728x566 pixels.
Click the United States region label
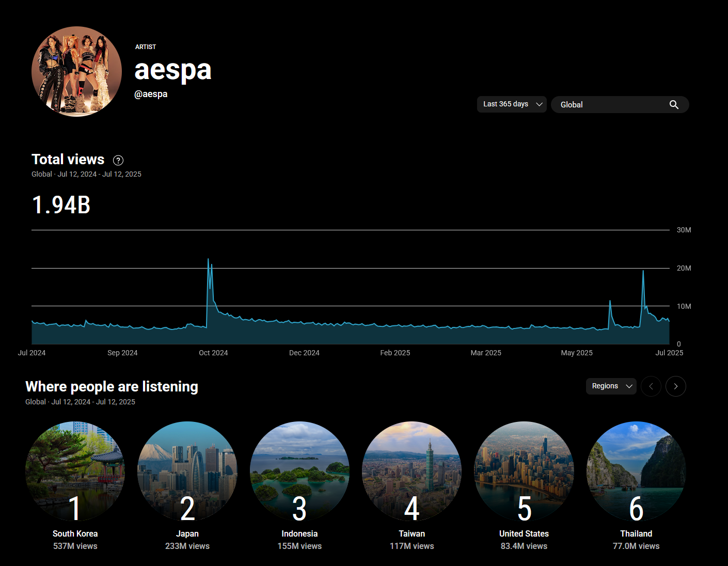point(524,534)
